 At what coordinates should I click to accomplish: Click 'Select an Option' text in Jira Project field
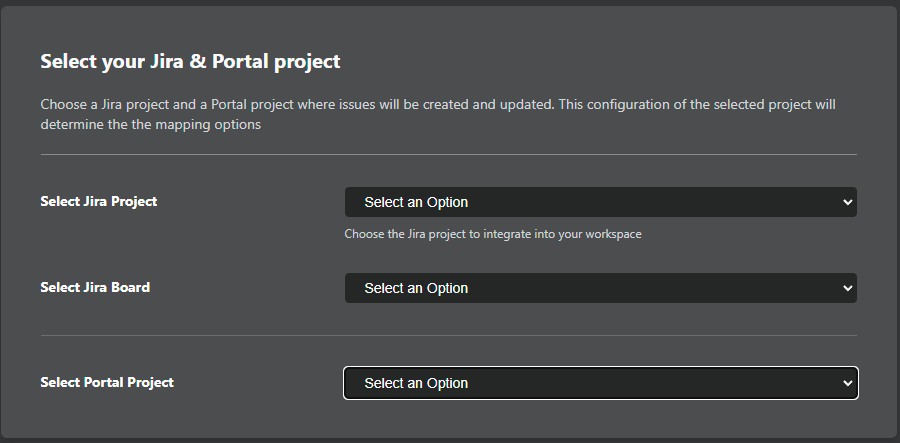pyautogui.click(x=416, y=202)
